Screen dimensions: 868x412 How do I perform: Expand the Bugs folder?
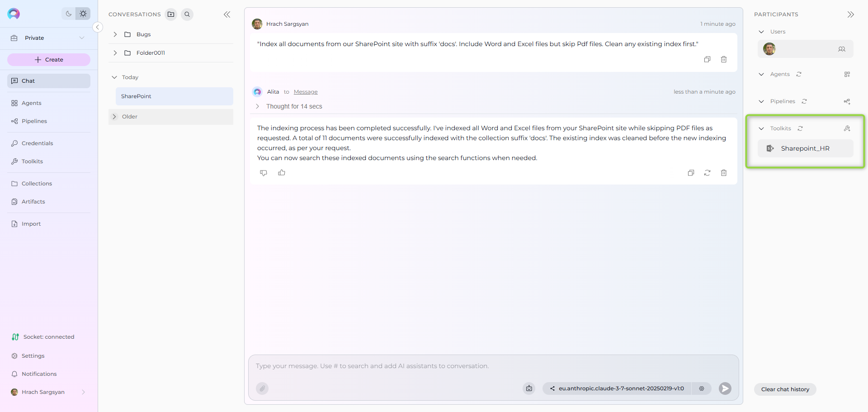pyautogui.click(x=115, y=34)
